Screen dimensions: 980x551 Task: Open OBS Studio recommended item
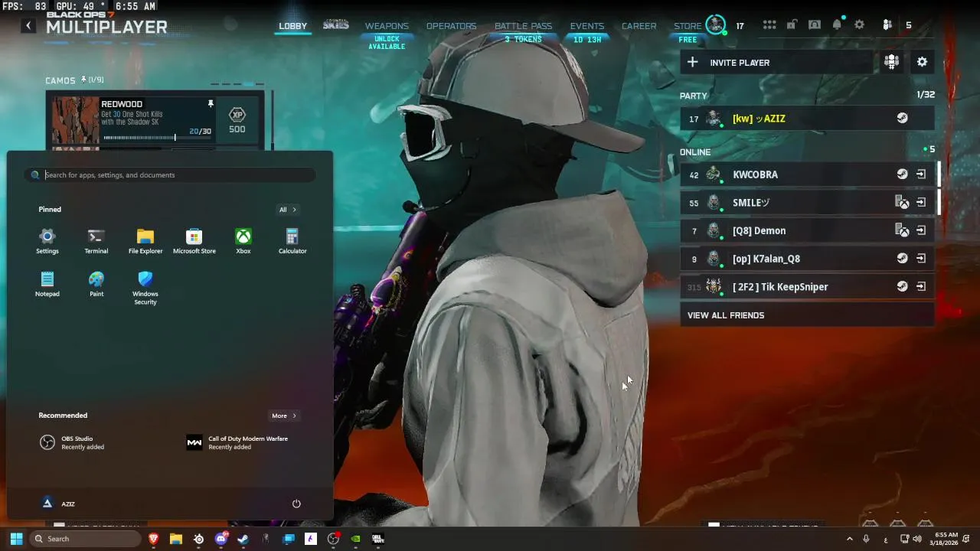[73, 442]
